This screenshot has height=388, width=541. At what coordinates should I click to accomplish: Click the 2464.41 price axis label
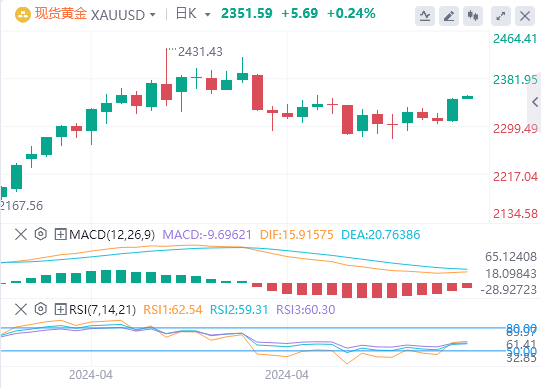pyautogui.click(x=515, y=39)
